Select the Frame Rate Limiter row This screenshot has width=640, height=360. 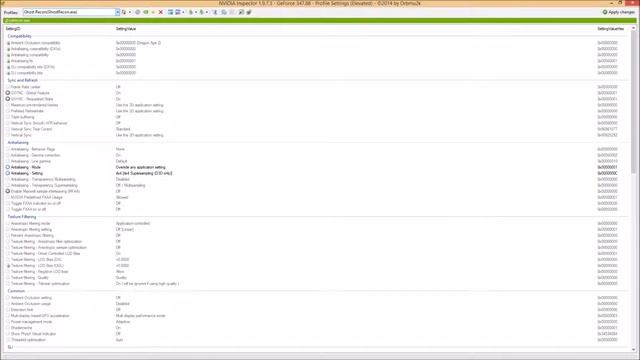pyautogui.click(x=317, y=87)
